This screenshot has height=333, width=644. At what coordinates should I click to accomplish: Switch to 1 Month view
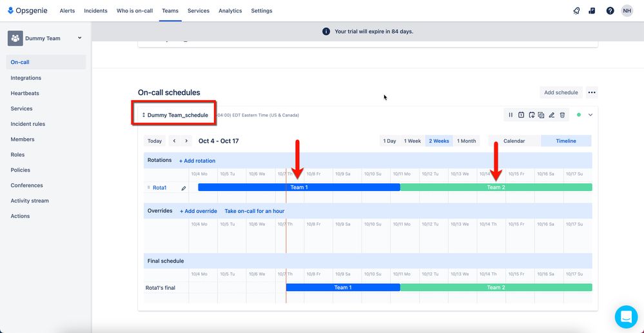[x=467, y=141]
